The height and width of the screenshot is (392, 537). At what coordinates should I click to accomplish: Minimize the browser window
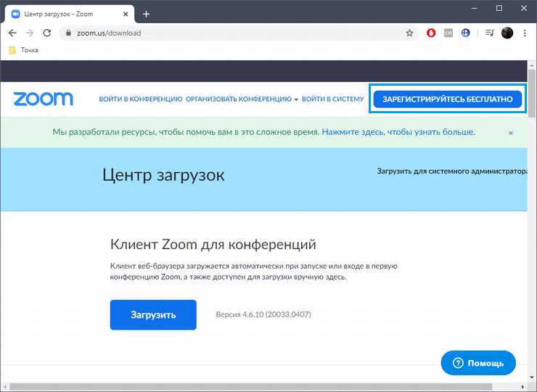click(x=475, y=8)
